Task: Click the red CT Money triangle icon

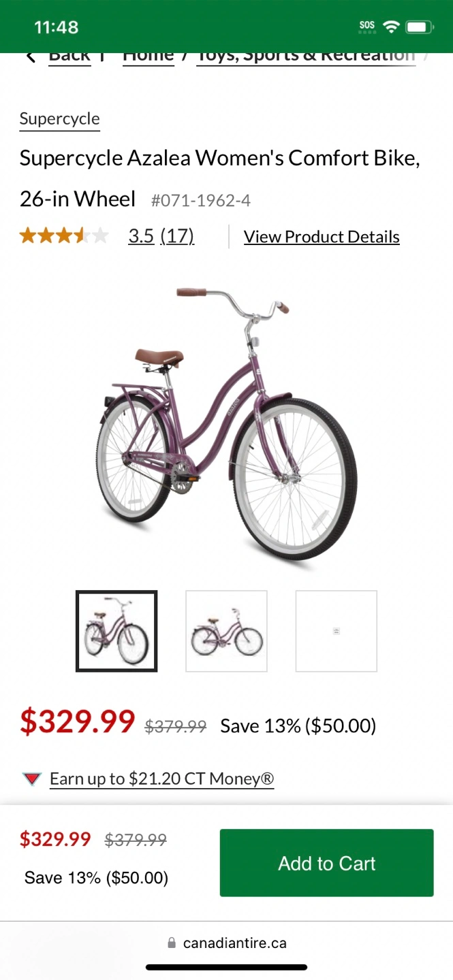Action: tap(32, 779)
